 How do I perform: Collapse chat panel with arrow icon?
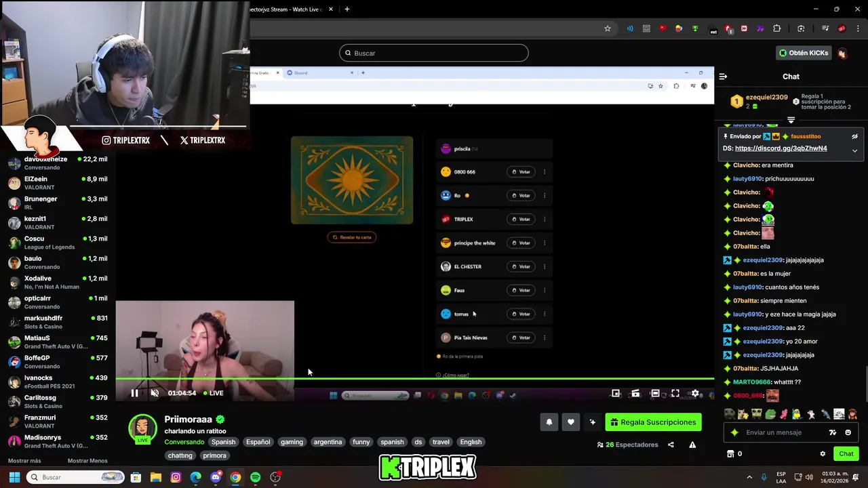click(x=723, y=77)
